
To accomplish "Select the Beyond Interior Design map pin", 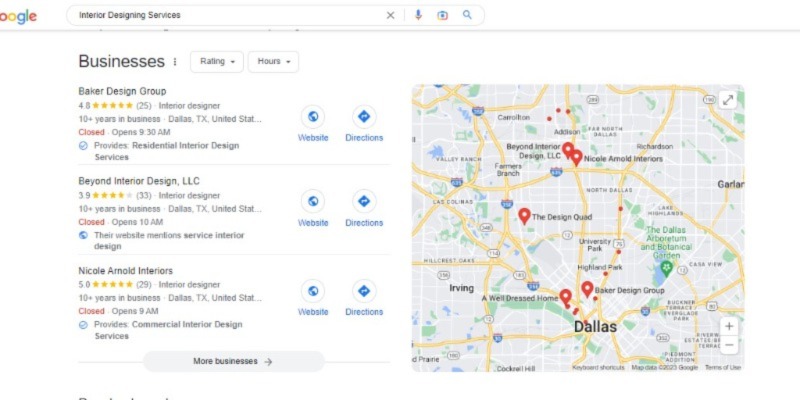I will [567, 149].
